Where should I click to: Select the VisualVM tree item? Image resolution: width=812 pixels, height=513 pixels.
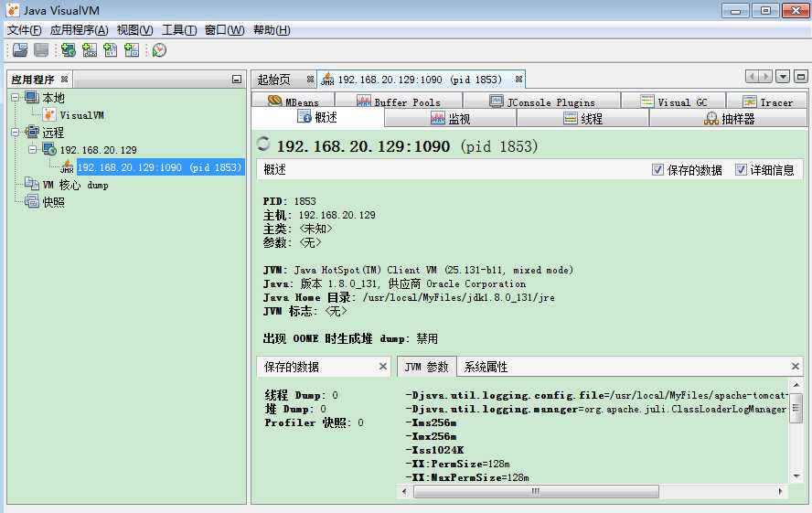(81, 115)
